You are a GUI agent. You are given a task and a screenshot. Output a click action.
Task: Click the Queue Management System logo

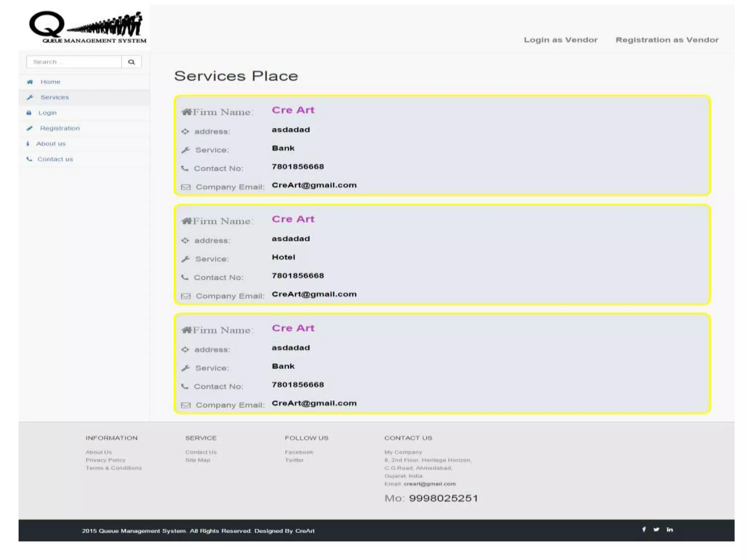pyautogui.click(x=88, y=28)
